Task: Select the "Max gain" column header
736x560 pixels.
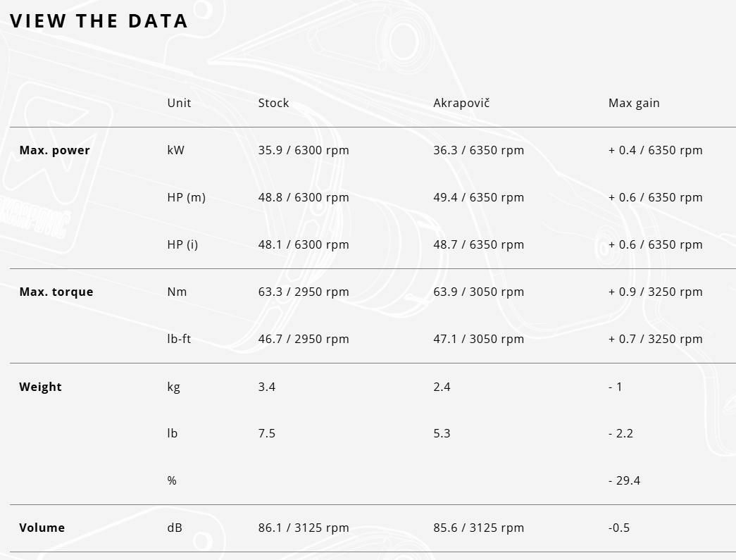Action: point(634,103)
